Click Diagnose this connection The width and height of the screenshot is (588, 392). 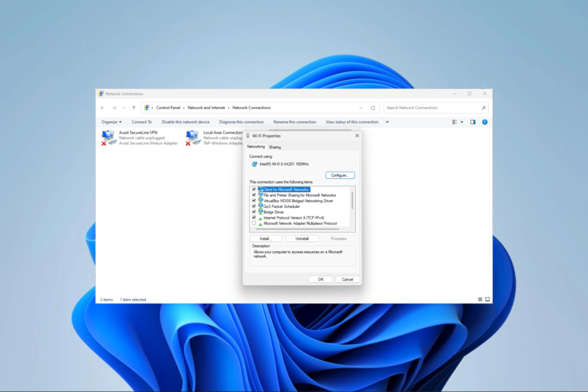coord(242,122)
